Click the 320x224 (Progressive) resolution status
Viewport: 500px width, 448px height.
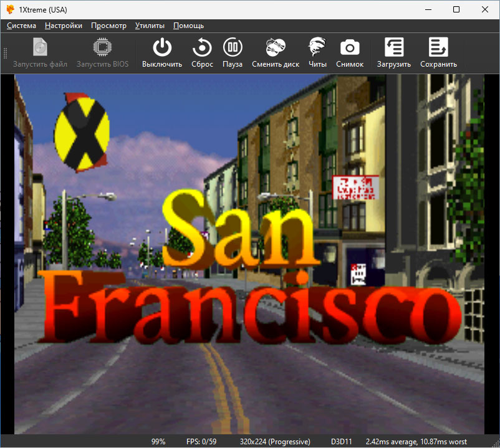pos(275,442)
